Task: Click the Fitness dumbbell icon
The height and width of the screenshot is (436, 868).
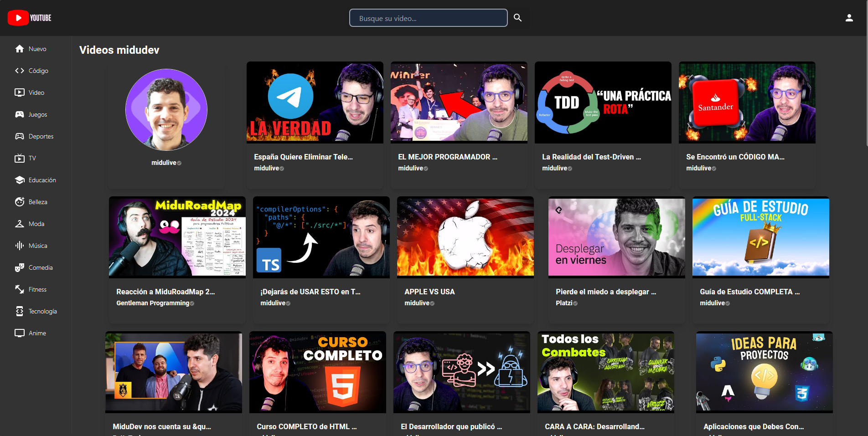Action: click(x=20, y=289)
